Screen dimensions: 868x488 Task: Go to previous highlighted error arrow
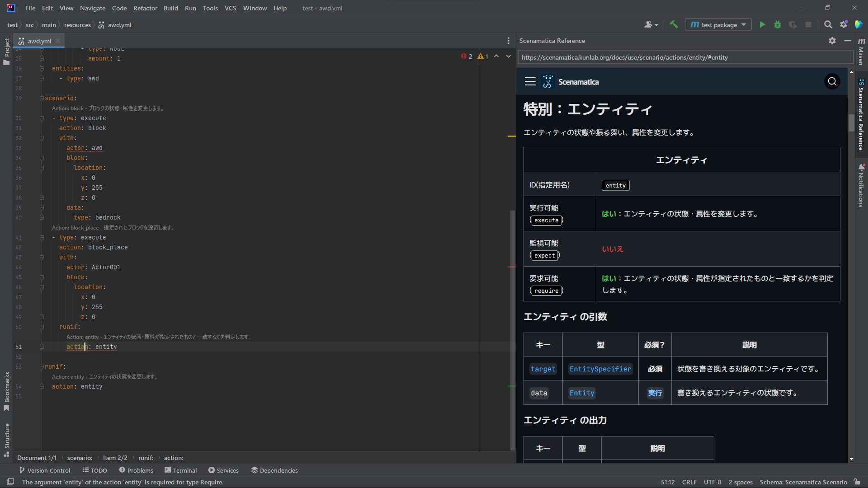[x=496, y=56]
